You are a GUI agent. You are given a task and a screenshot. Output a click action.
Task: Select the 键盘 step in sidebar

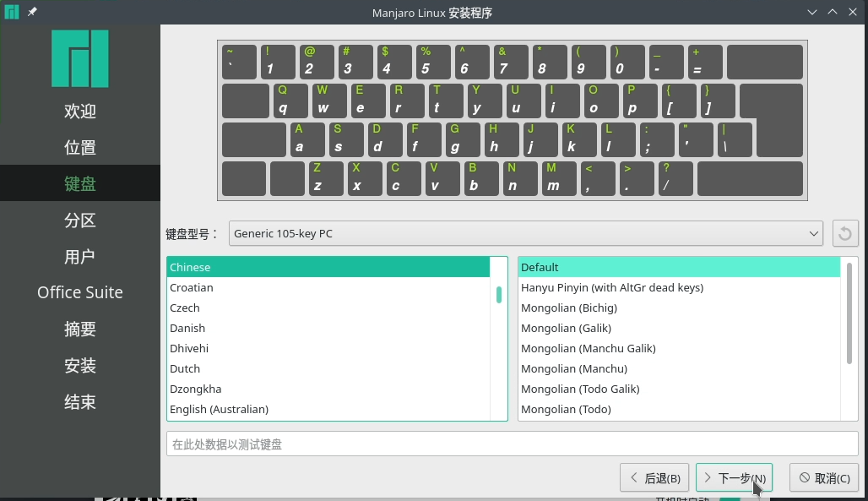click(x=80, y=183)
